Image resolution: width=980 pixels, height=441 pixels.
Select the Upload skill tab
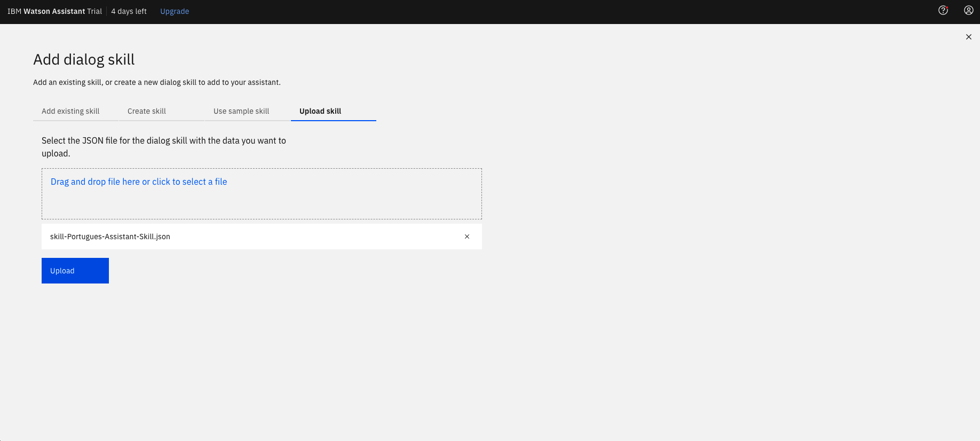(334, 111)
